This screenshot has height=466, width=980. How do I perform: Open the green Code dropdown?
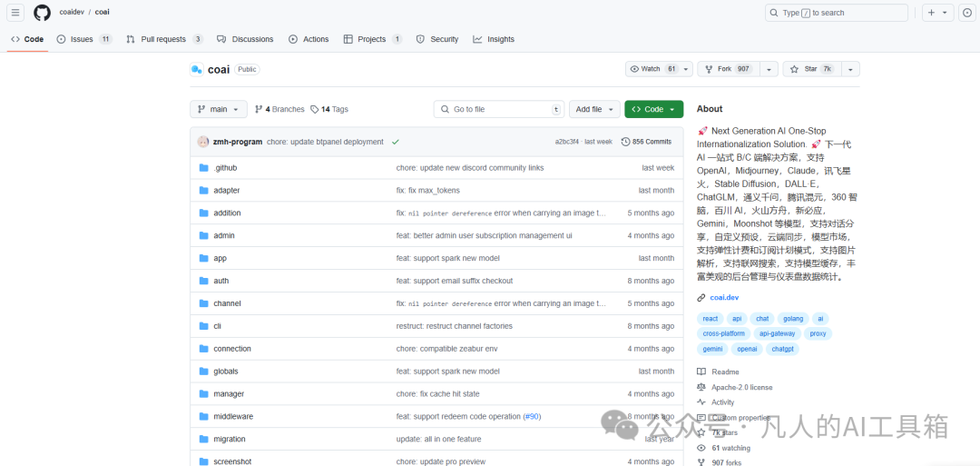tap(653, 109)
